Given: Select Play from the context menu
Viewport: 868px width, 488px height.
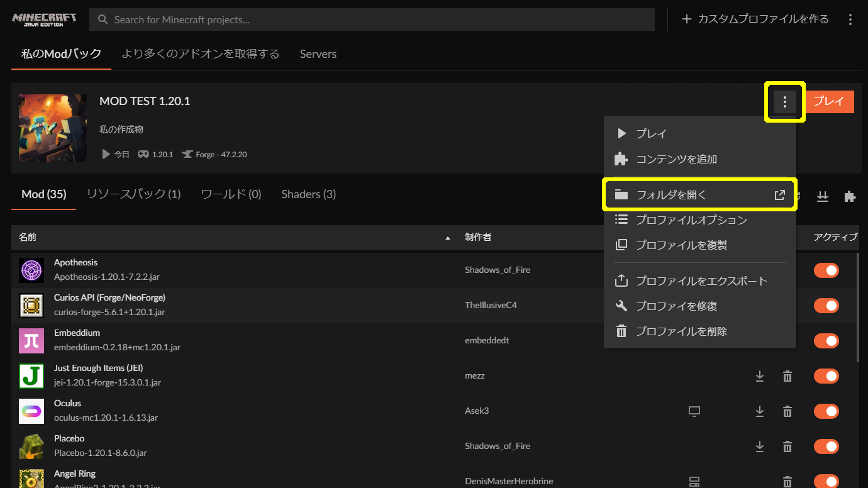Looking at the screenshot, I should pyautogui.click(x=699, y=133).
